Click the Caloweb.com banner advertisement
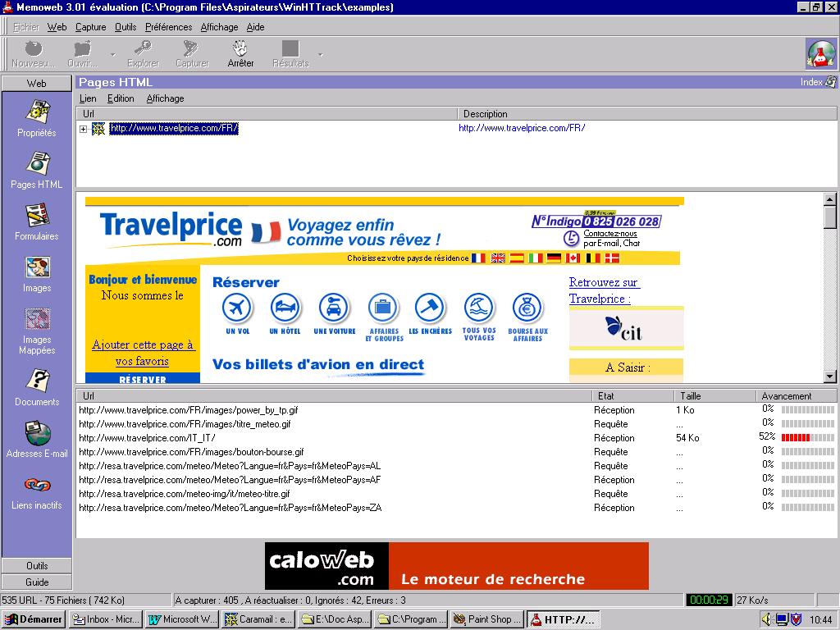 pos(456,566)
